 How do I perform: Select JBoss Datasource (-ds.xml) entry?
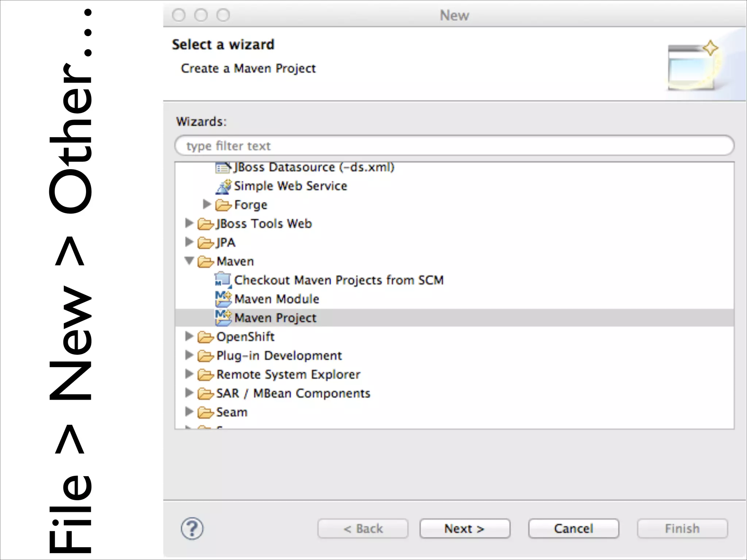pyautogui.click(x=314, y=167)
